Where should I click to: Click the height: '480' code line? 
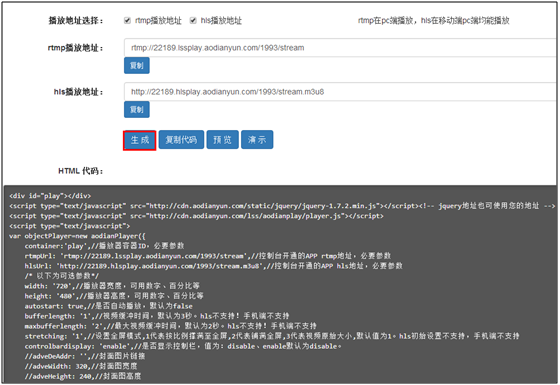(x=114, y=296)
